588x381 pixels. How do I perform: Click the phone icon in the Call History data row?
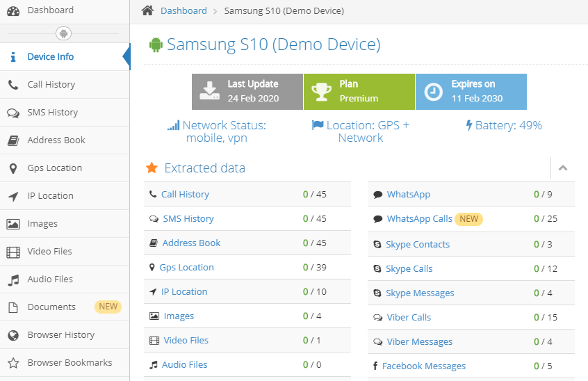[x=153, y=194]
